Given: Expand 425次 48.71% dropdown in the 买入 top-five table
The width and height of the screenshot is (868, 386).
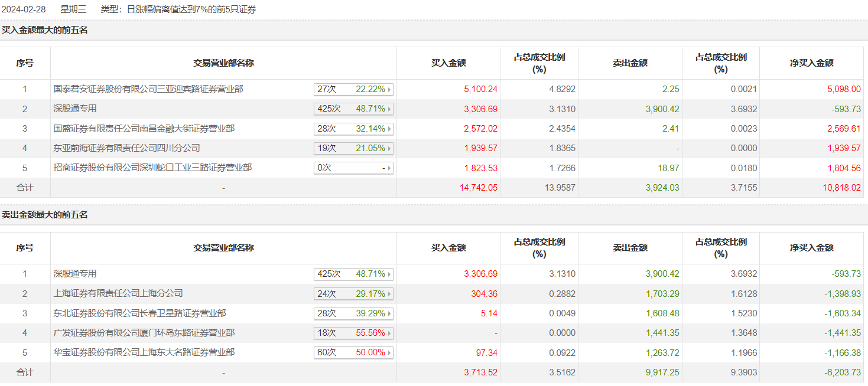Looking at the screenshot, I should coord(389,109).
